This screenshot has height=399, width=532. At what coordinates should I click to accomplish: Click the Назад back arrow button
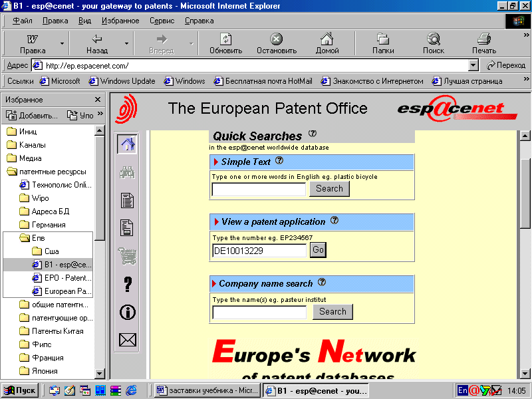tap(96, 43)
